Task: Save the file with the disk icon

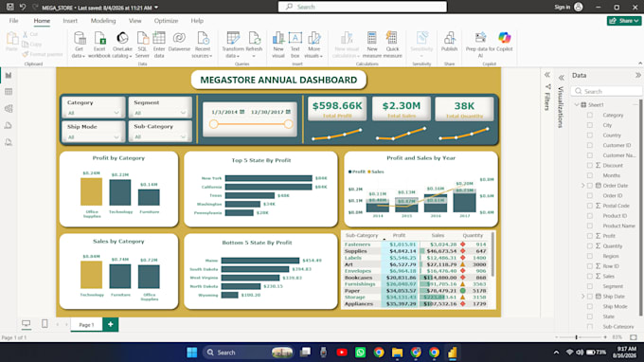Action: (x=9, y=7)
